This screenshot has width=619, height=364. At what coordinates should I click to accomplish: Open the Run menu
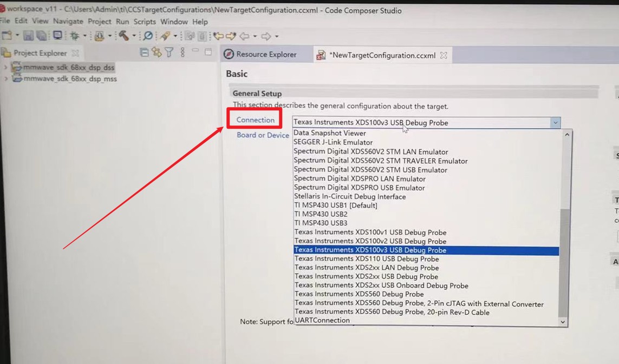(x=122, y=21)
